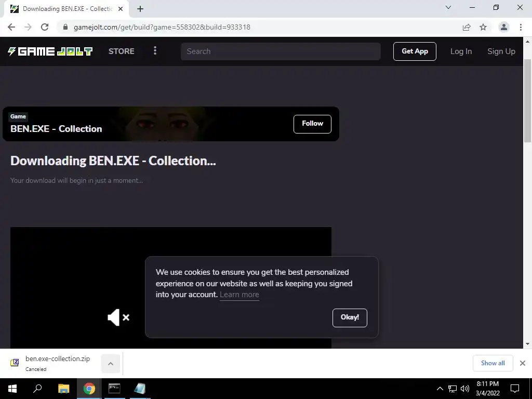Open network status tray icon
532x399 pixels.
point(453,389)
